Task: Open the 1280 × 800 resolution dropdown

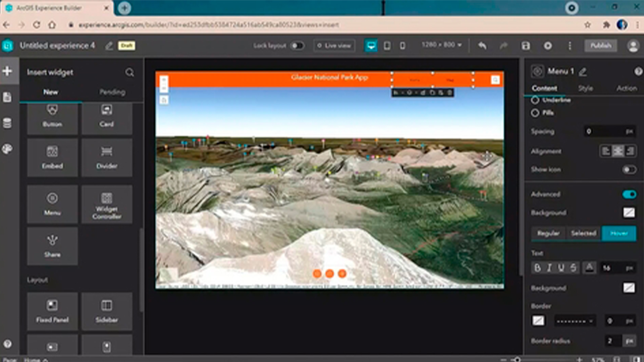Action: [x=441, y=45]
